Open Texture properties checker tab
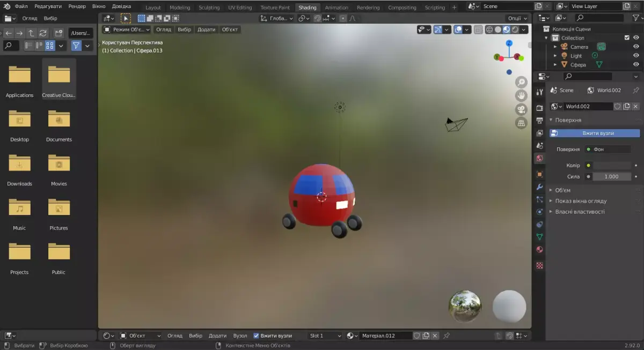This screenshot has height=350, width=644. [539, 265]
